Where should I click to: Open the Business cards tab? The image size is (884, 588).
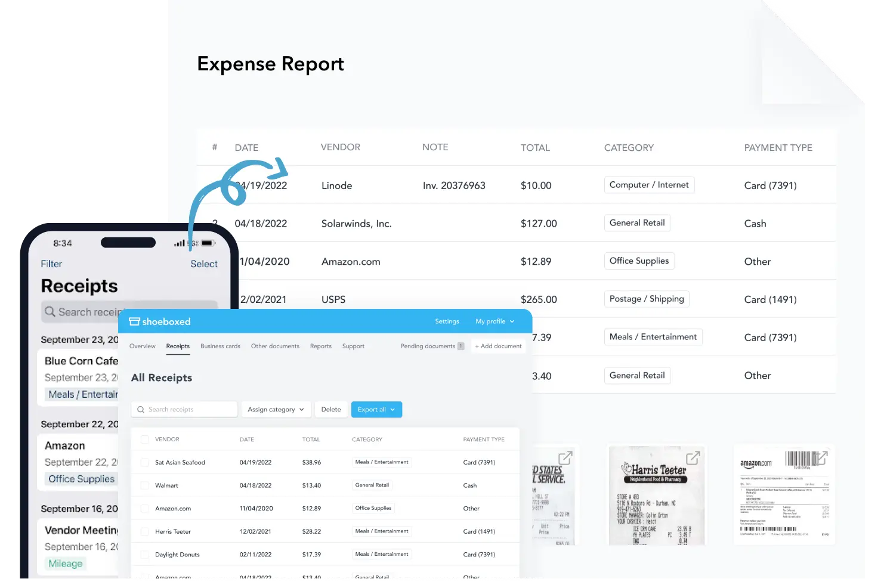[220, 346]
